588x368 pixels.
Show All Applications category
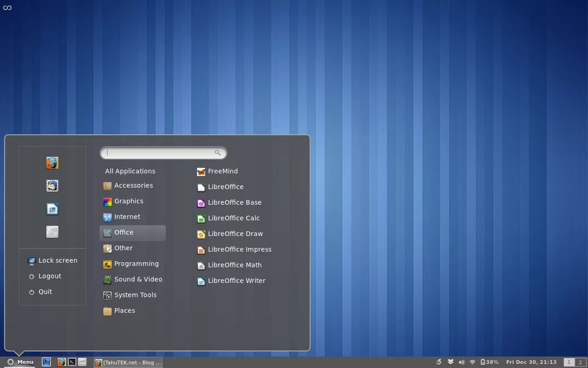(x=130, y=171)
